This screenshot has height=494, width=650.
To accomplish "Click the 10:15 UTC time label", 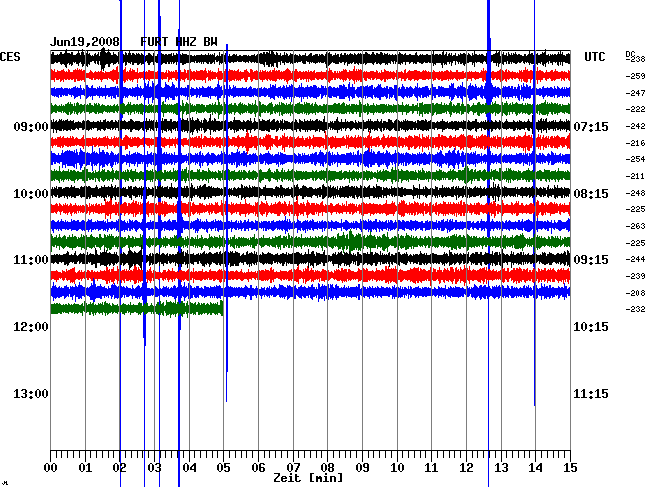I will click(591, 327).
